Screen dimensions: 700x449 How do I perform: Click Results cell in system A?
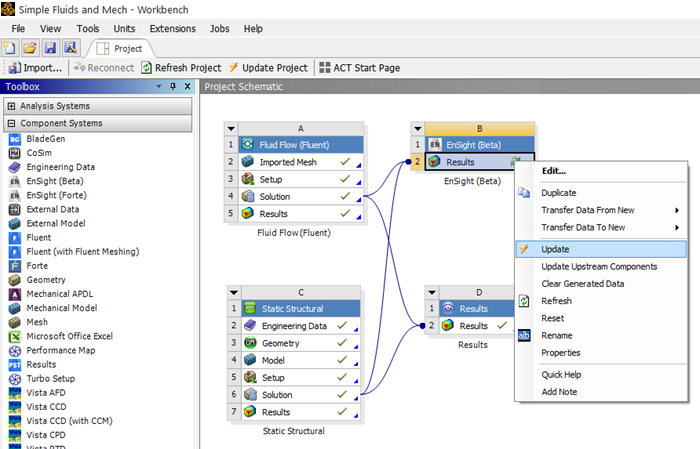301,214
